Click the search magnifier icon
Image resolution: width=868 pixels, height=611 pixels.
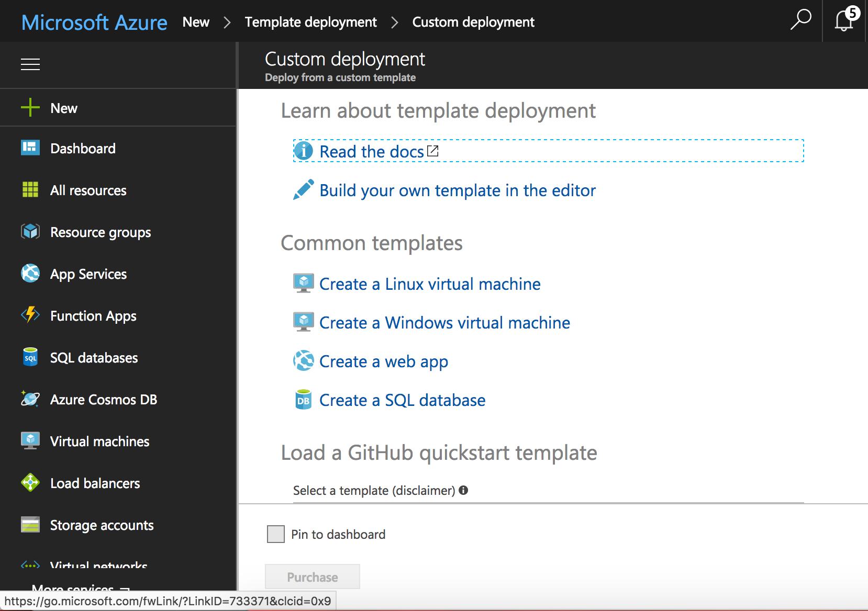(x=800, y=21)
